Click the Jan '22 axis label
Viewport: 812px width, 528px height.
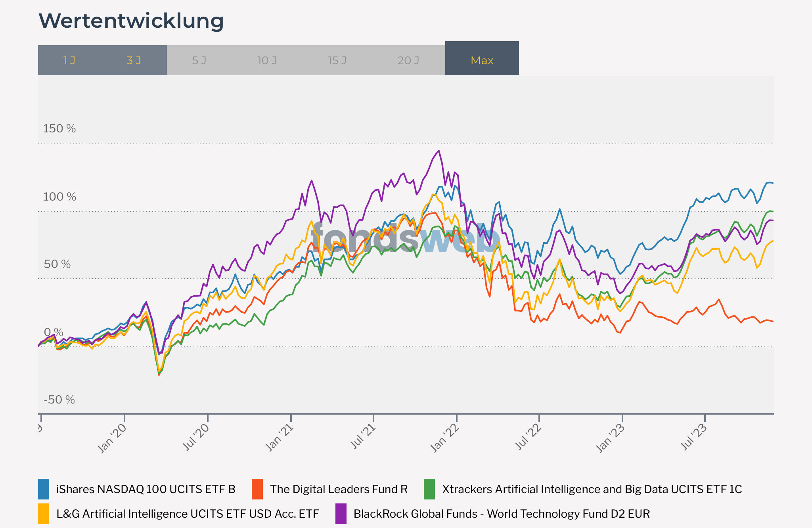coord(445,438)
